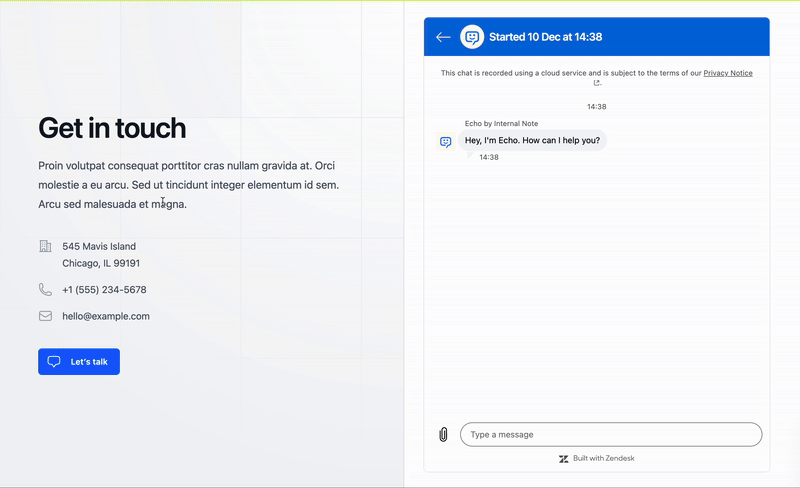
Task: Click the paperclip attachment icon
Action: click(x=443, y=435)
